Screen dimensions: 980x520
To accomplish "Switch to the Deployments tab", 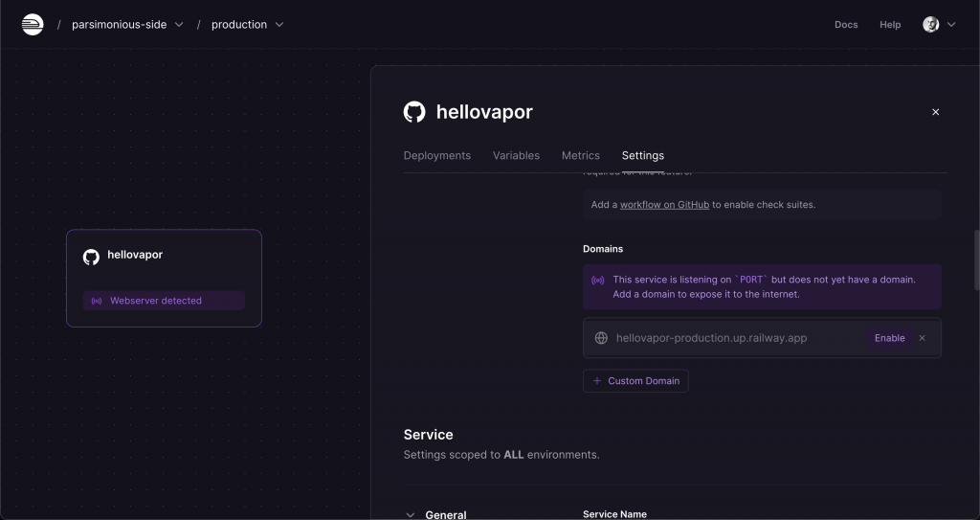I will point(436,155).
